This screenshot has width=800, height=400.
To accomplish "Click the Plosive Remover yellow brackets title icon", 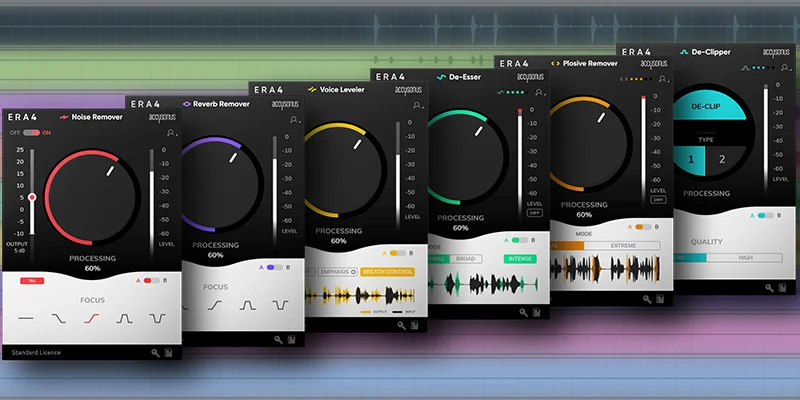I will 556,64.
